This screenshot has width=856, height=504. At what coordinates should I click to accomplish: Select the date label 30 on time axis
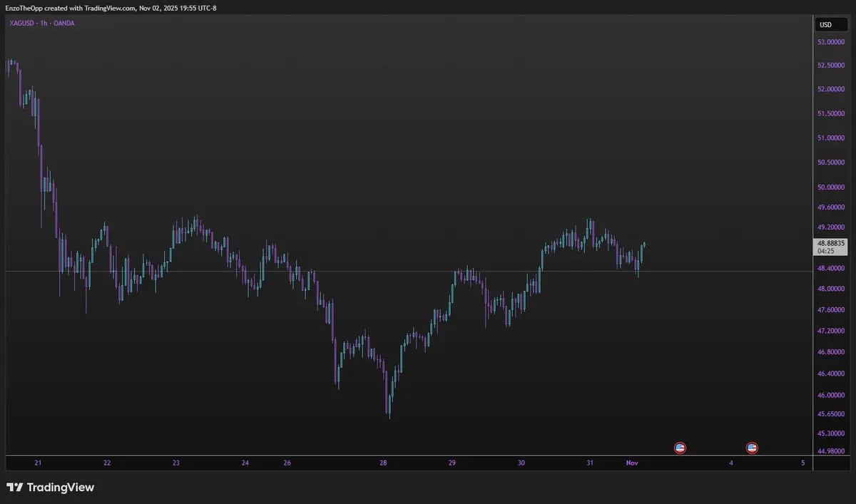click(521, 463)
